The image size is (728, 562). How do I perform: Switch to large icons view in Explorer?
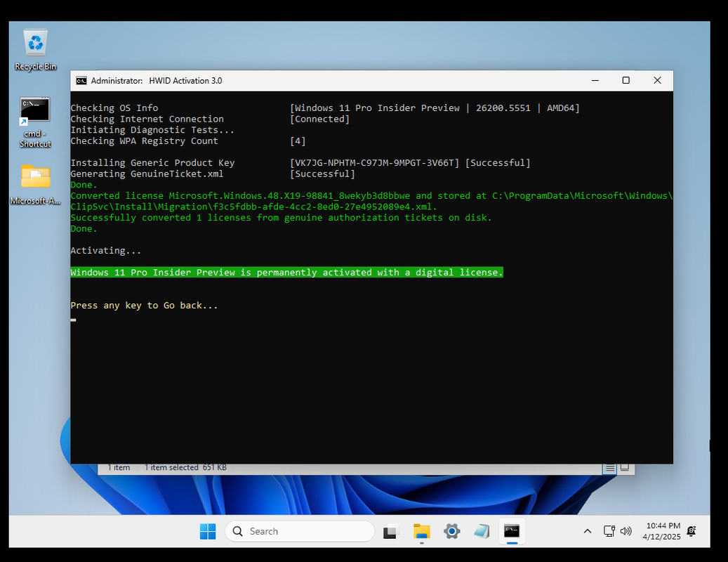(x=625, y=468)
